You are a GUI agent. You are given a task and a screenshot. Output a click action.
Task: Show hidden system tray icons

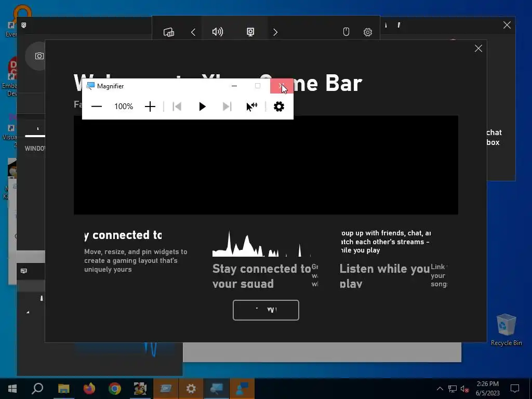click(440, 389)
